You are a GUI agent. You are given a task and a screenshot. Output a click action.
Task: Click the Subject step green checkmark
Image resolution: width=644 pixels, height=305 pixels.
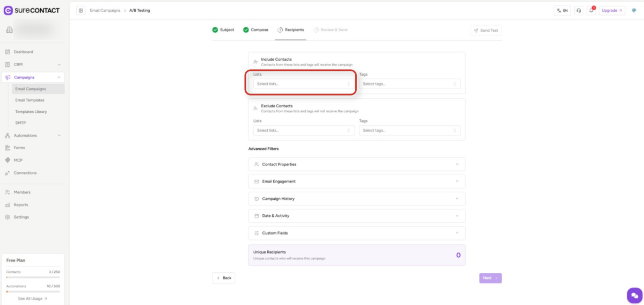(x=215, y=30)
